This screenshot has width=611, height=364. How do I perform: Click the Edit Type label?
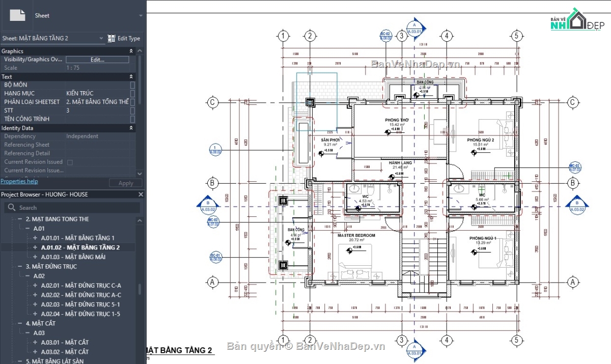[x=129, y=38]
